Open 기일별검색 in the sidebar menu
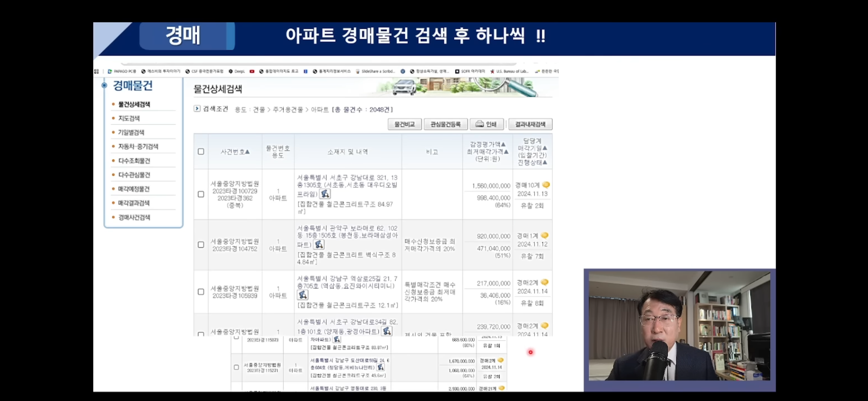The image size is (868, 401). coord(131,133)
